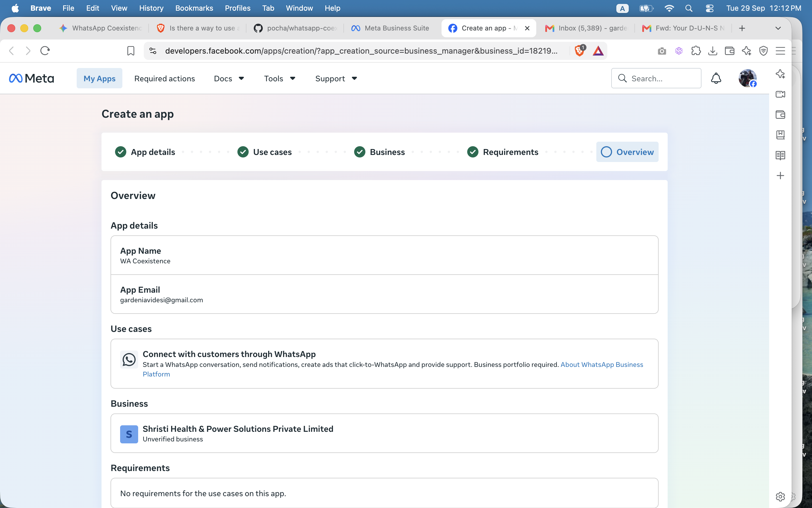
Task: Open a new browser tab
Action: pos(742,28)
